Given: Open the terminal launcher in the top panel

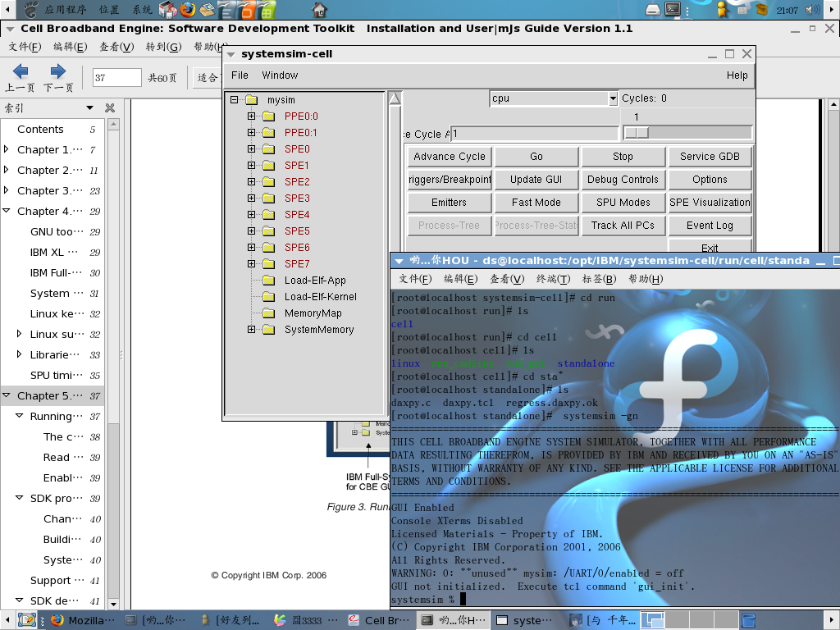Looking at the screenshot, I should tap(673, 9).
